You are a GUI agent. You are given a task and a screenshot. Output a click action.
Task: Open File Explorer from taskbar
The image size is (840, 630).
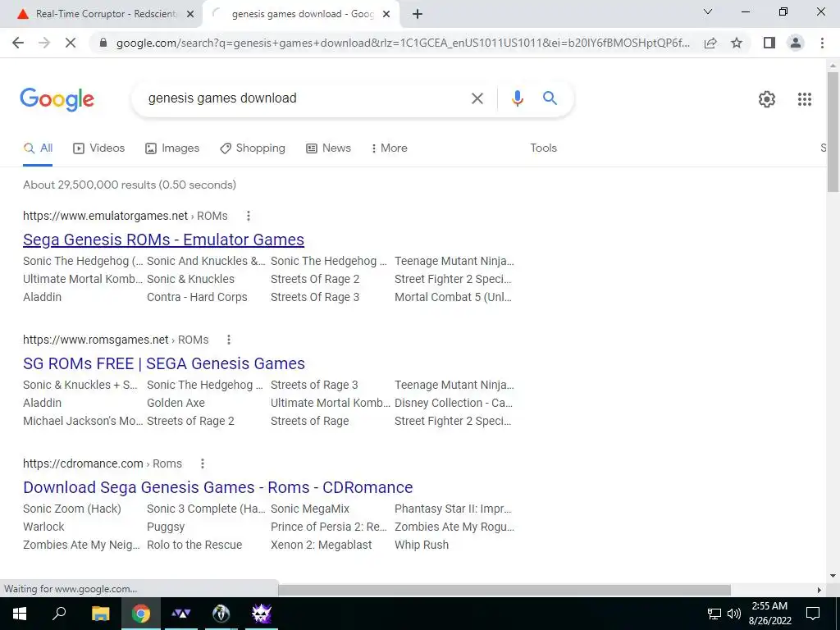[100, 614]
